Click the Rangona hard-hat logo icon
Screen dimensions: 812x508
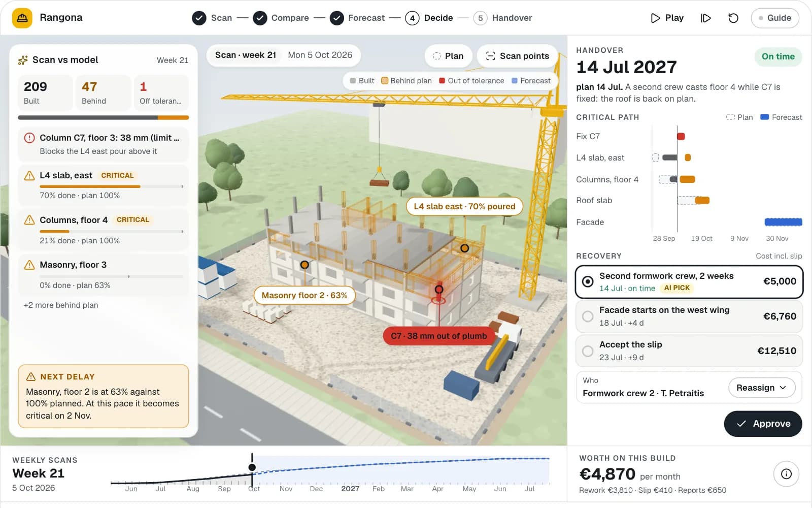[x=22, y=18]
